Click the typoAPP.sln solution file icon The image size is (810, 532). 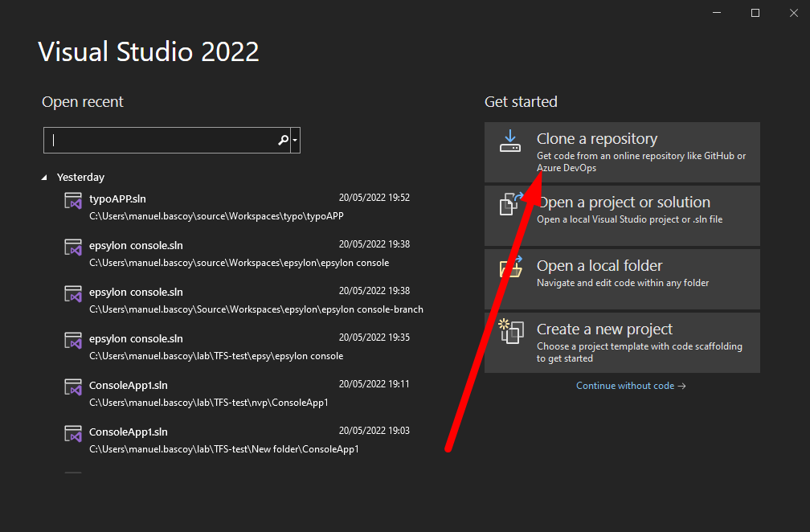click(74, 202)
